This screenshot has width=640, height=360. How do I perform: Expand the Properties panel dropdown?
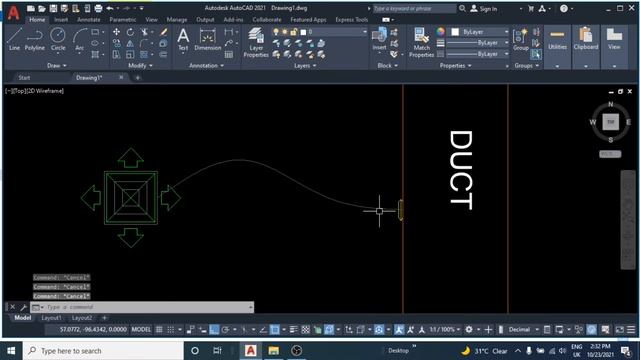click(x=456, y=65)
